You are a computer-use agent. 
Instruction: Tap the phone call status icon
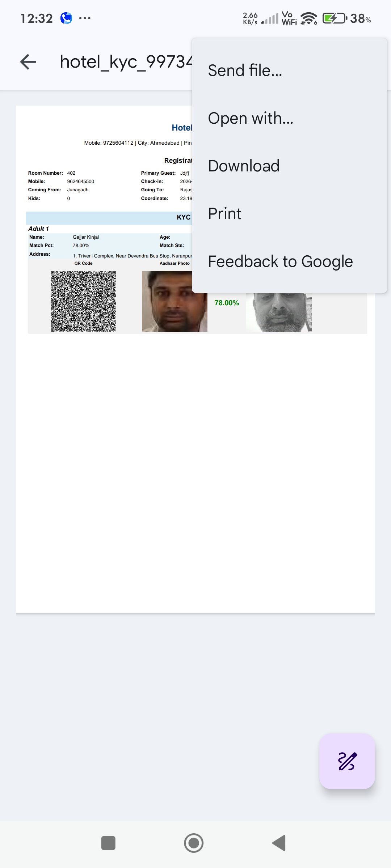[66, 18]
